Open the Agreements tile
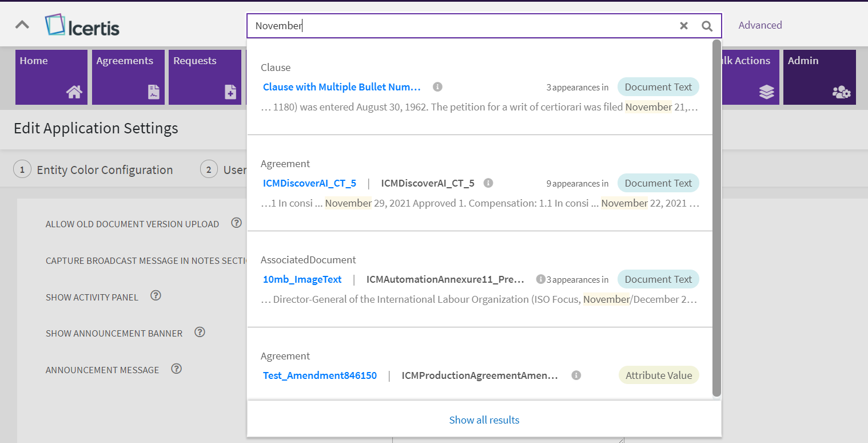Viewport: 868px width, 443px height. tap(128, 77)
